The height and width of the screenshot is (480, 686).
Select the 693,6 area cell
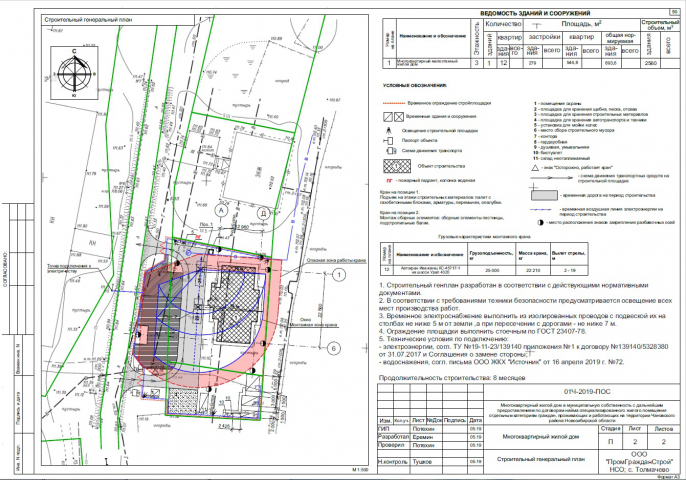611,63
